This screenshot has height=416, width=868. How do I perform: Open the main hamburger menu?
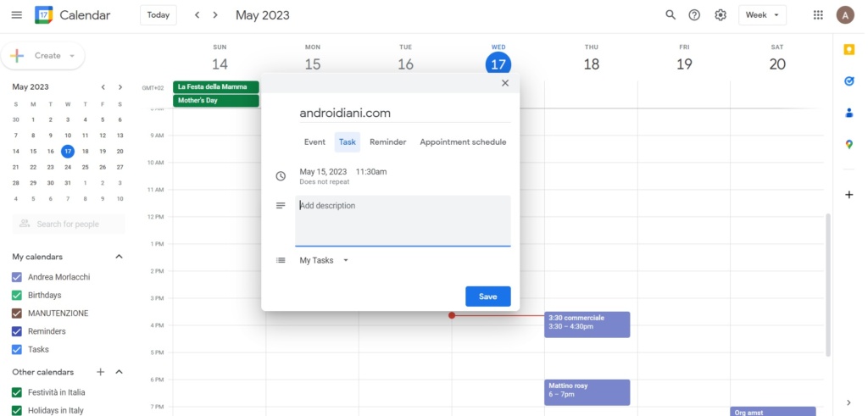click(17, 15)
